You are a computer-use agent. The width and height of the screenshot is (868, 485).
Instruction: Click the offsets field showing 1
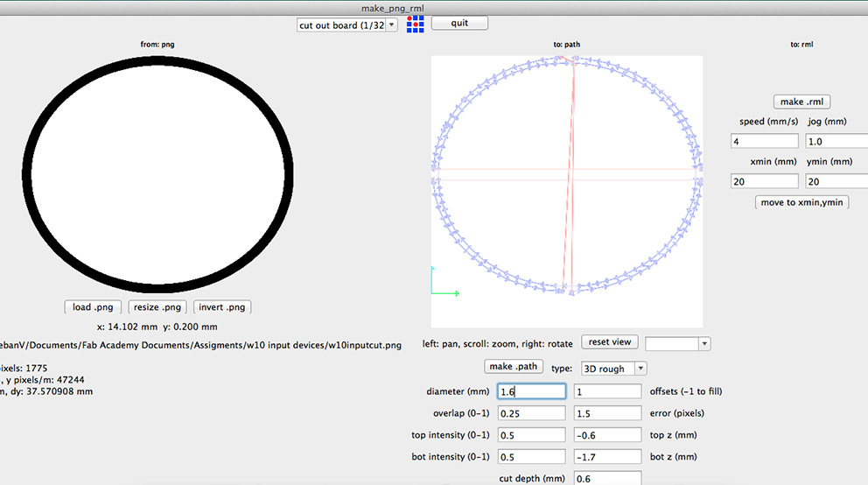(x=607, y=391)
